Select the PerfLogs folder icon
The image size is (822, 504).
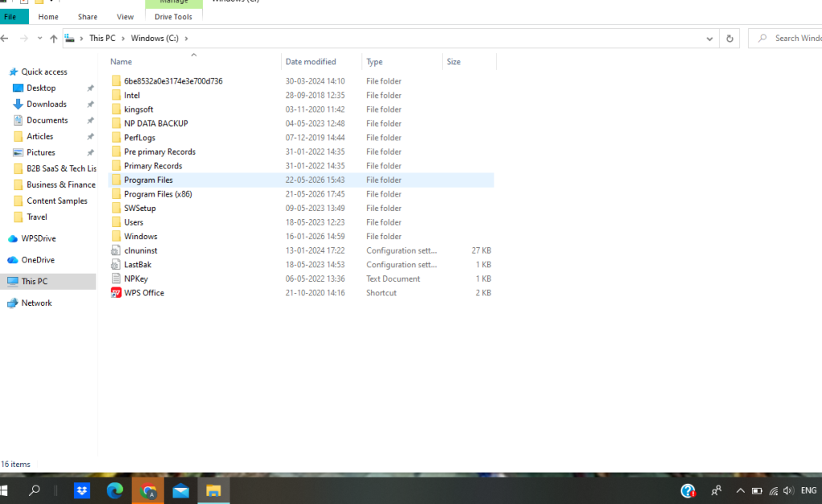(x=116, y=138)
